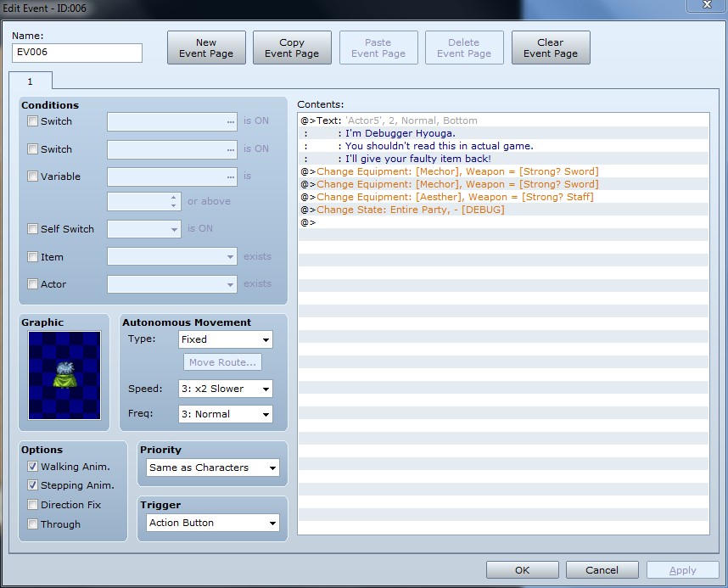Check the Direction Fix option

coord(32,505)
